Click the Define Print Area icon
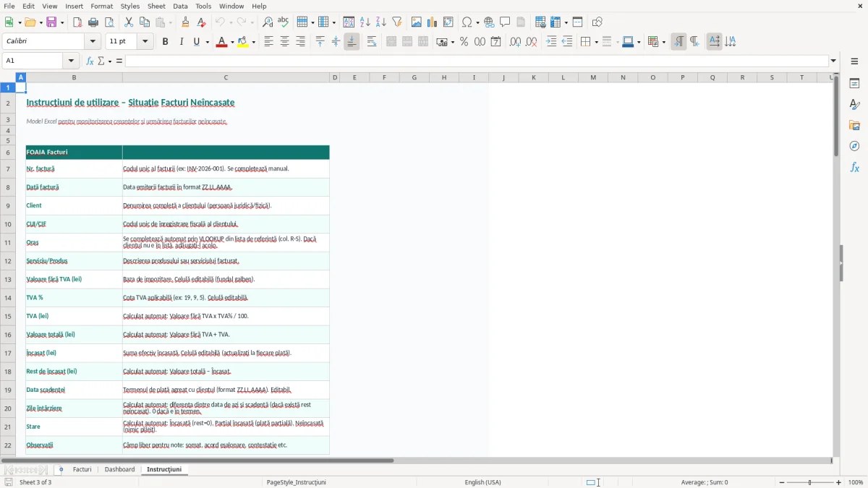Screen dimensions: 868x488 pyautogui.click(x=541, y=22)
